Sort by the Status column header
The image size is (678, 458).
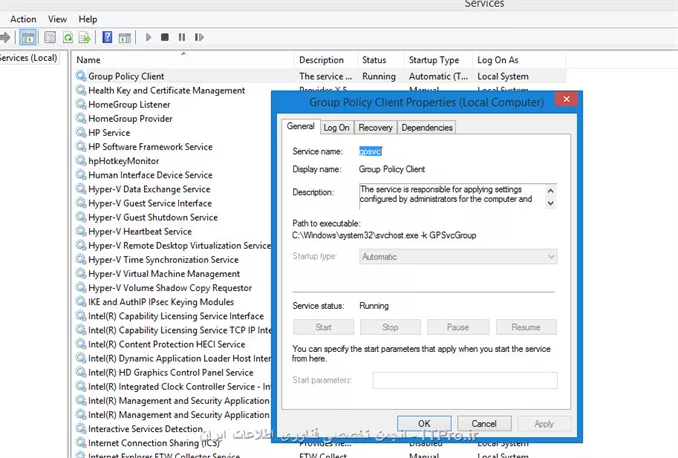[381, 60]
